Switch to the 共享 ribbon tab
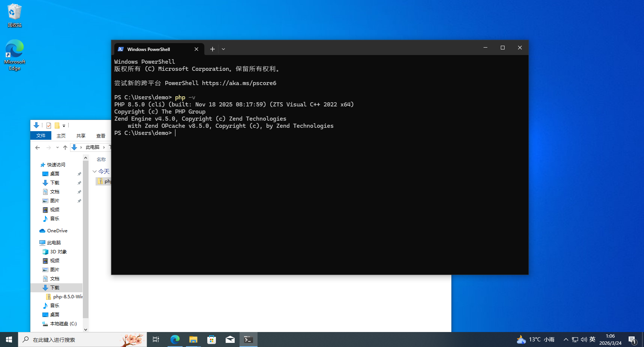The width and height of the screenshot is (644, 347). [x=81, y=136]
